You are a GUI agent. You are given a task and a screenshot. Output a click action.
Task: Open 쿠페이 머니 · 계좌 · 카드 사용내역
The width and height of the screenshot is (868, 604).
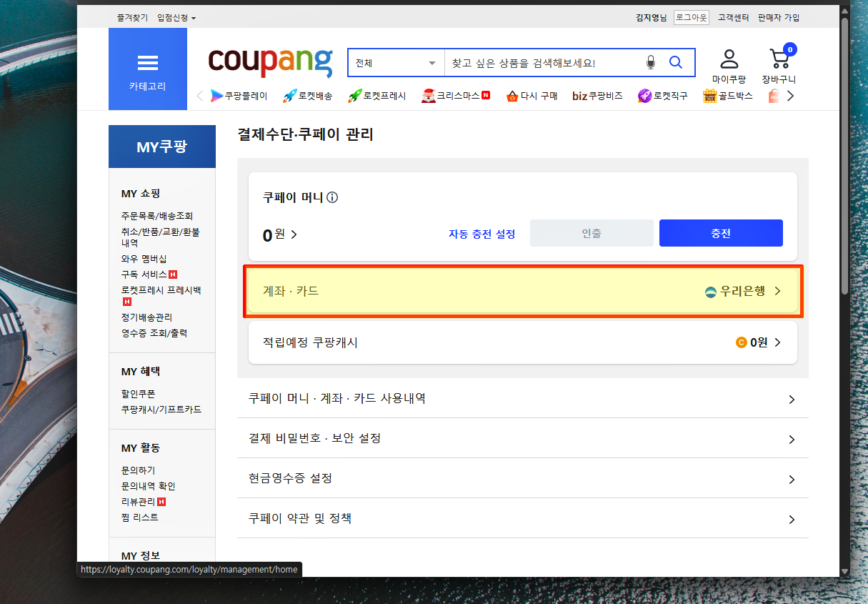pos(523,398)
